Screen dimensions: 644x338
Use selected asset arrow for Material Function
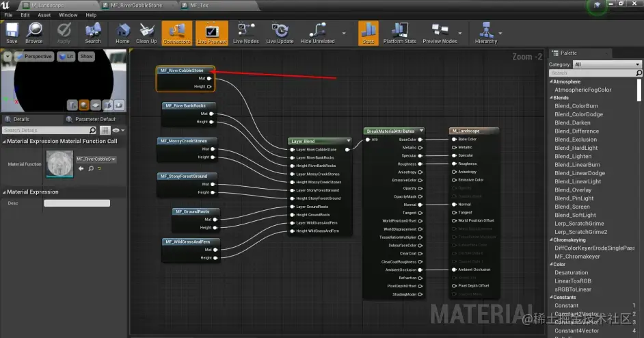pos(81,168)
